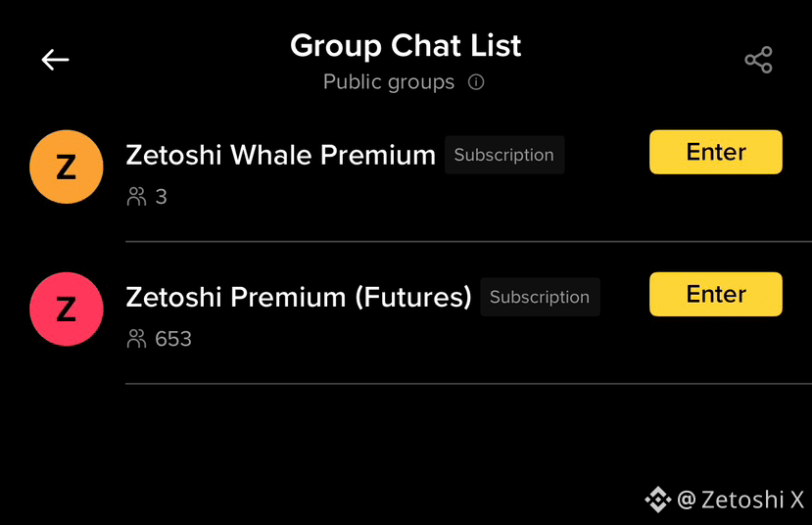Click Enter for Zetoshi Premium (Futures)
The image size is (812, 525).
pyautogui.click(x=716, y=294)
